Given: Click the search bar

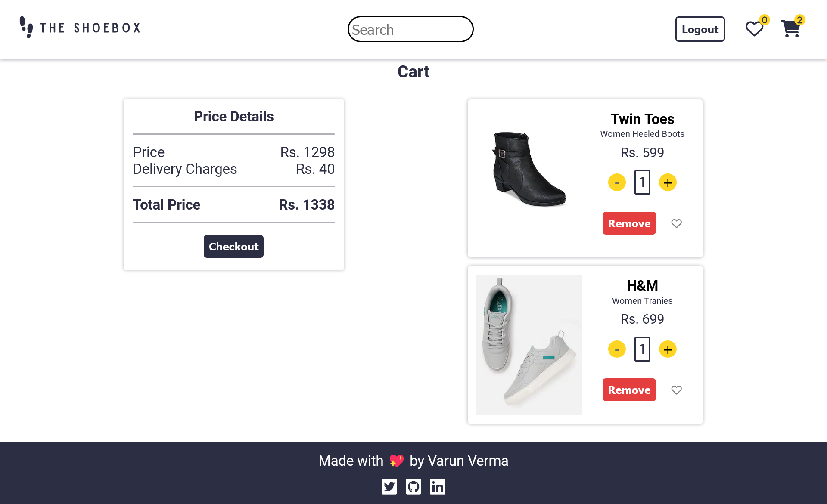Looking at the screenshot, I should click(x=410, y=29).
